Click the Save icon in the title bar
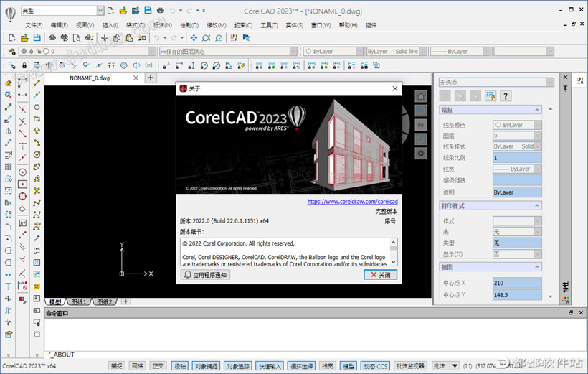This screenshot has height=374, width=588. click(148, 11)
